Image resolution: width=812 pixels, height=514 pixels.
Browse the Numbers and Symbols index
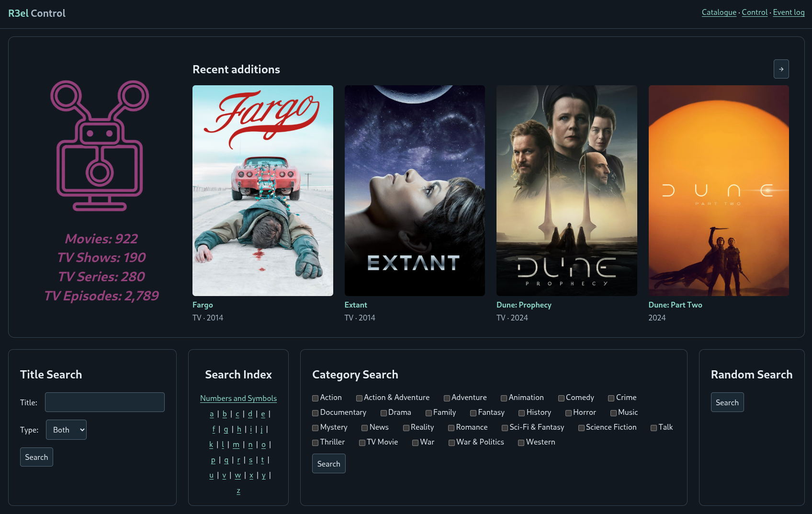click(x=238, y=398)
